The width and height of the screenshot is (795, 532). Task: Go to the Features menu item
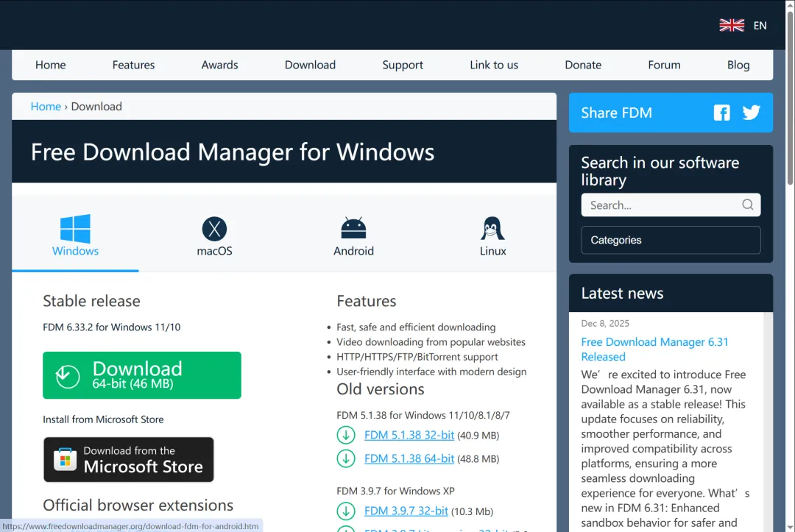pos(133,65)
